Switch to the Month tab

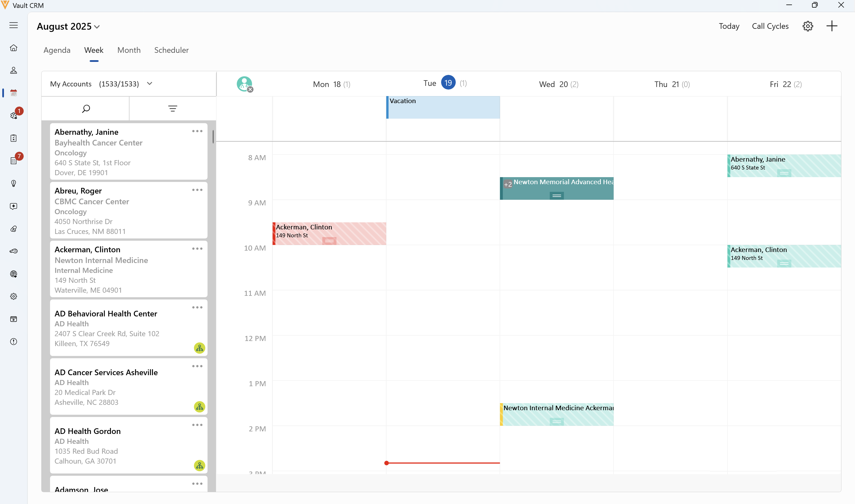point(129,50)
